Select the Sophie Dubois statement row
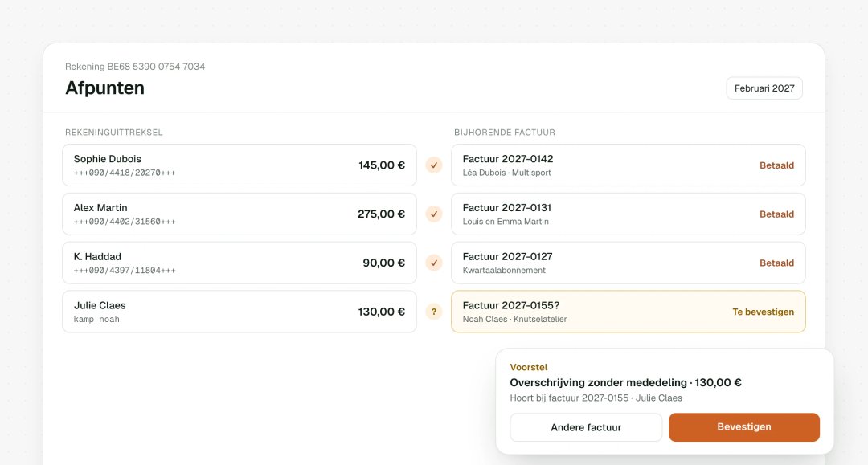This screenshot has width=868, height=465. pyautogui.click(x=240, y=165)
